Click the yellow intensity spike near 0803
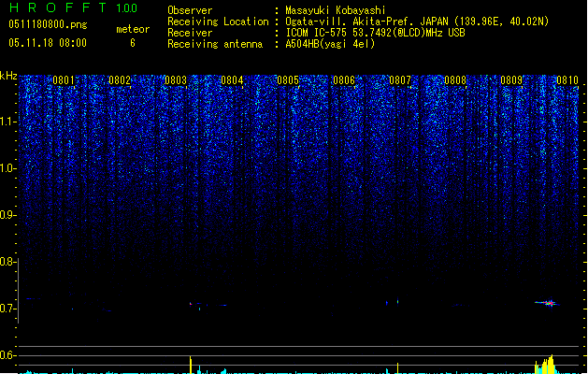This screenshot has width=588, height=374. [191, 365]
